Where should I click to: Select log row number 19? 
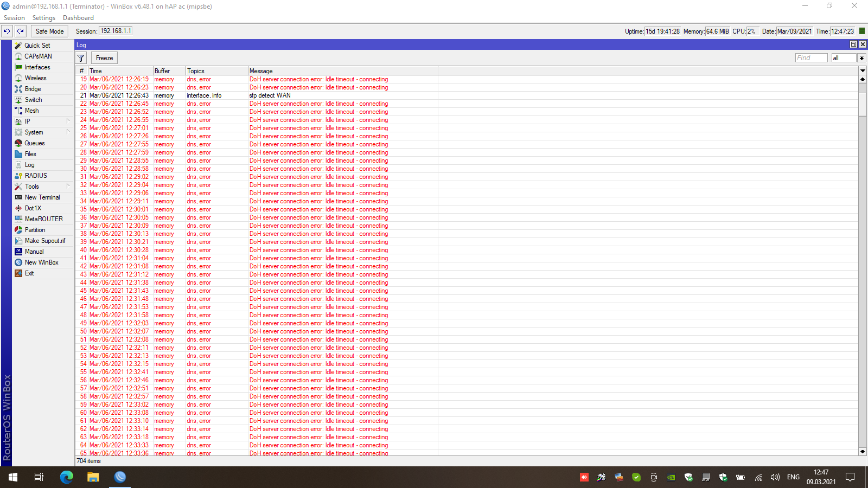(467, 79)
